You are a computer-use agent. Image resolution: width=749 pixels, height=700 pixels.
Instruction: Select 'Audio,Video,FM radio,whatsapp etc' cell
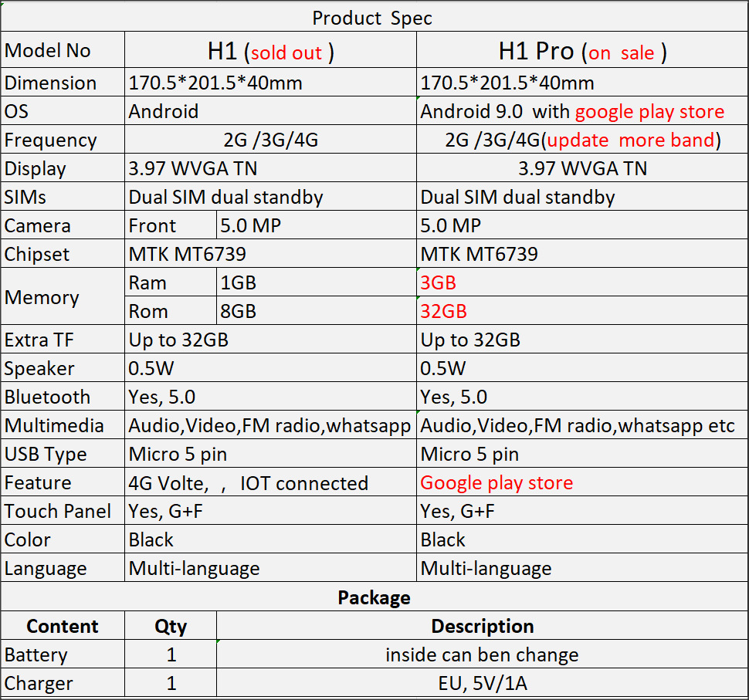click(x=582, y=425)
